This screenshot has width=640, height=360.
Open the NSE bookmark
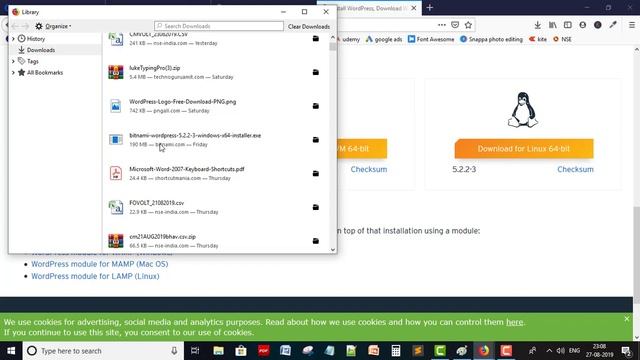pos(562,39)
